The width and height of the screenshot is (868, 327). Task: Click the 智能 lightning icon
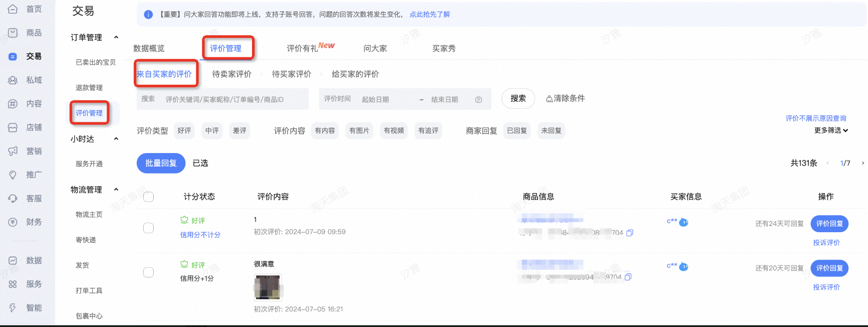[13, 308]
